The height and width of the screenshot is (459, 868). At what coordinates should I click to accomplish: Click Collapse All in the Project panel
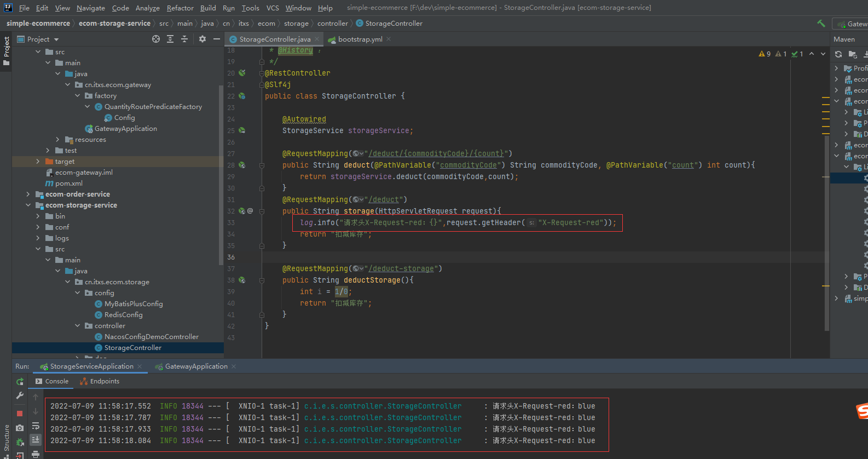pos(184,39)
